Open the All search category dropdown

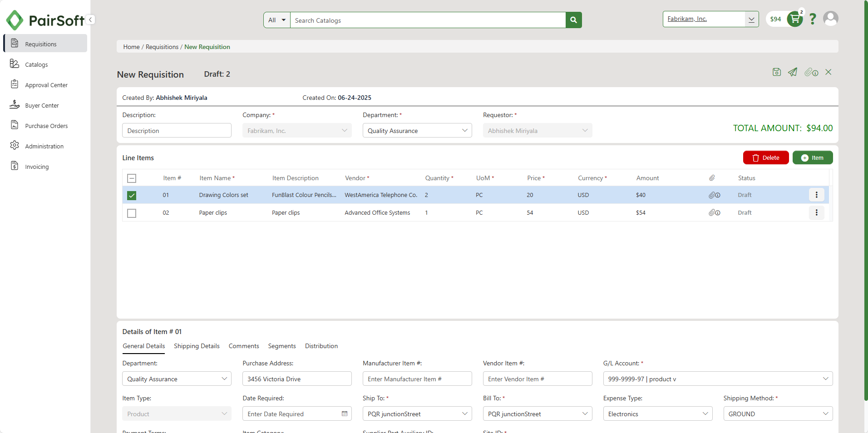[x=277, y=20]
